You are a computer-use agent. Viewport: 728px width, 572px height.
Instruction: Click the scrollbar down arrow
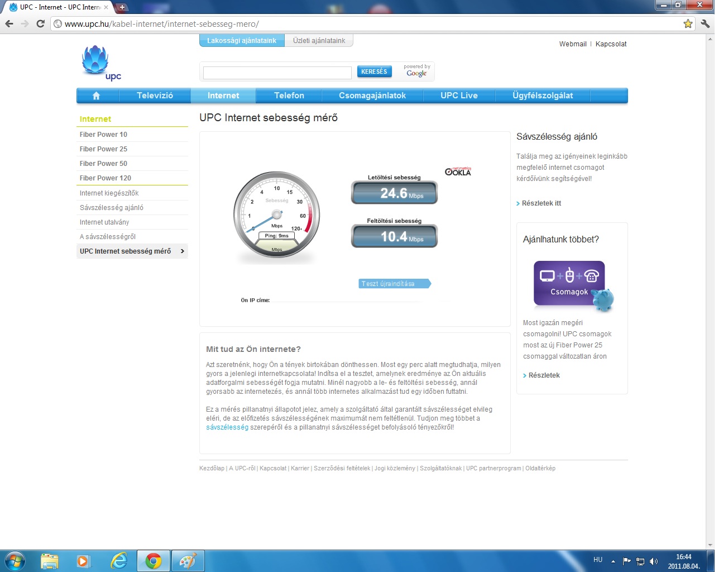tap(710, 545)
